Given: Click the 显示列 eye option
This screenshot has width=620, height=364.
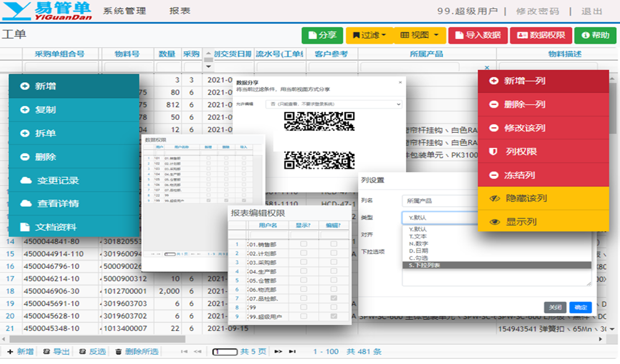Looking at the screenshot, I should (x=494, y=222).
